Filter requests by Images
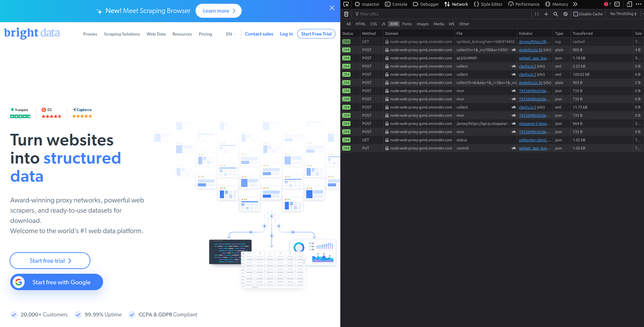The image size is (644, 327). pyautogui.click(x=423, y=24)
